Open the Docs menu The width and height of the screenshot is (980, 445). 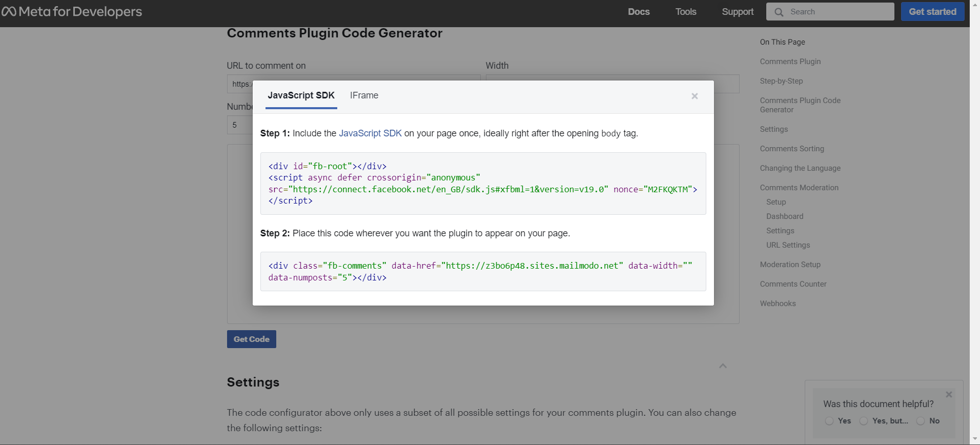tap(639, 12)
